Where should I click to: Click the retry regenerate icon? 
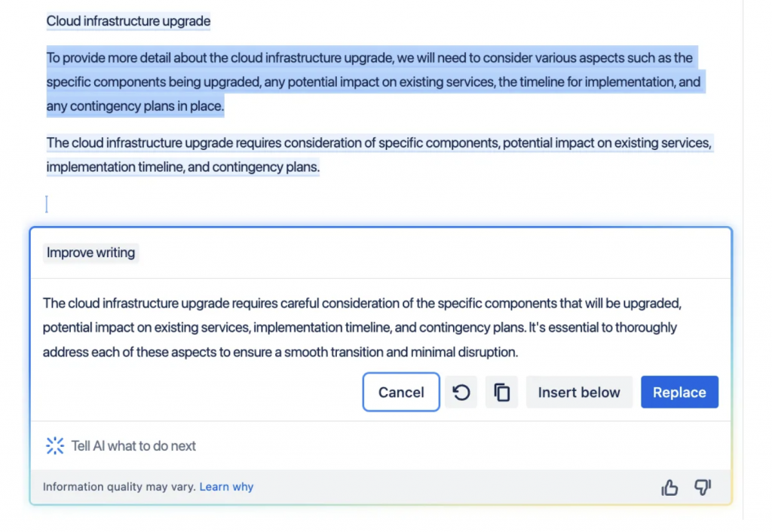tap(461, 393)
